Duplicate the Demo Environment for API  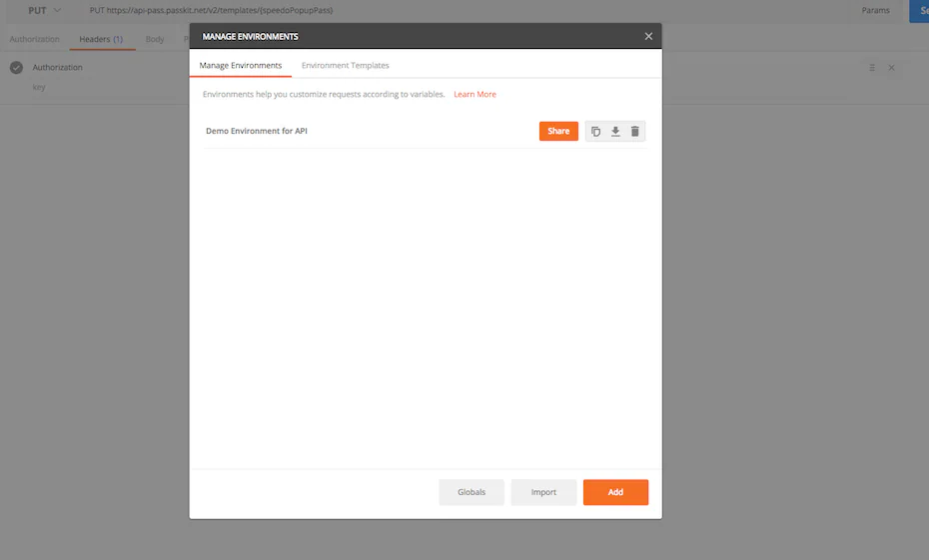596,132
